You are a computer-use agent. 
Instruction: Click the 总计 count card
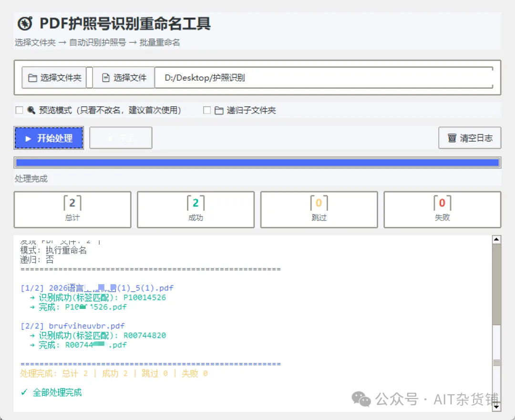72,209
